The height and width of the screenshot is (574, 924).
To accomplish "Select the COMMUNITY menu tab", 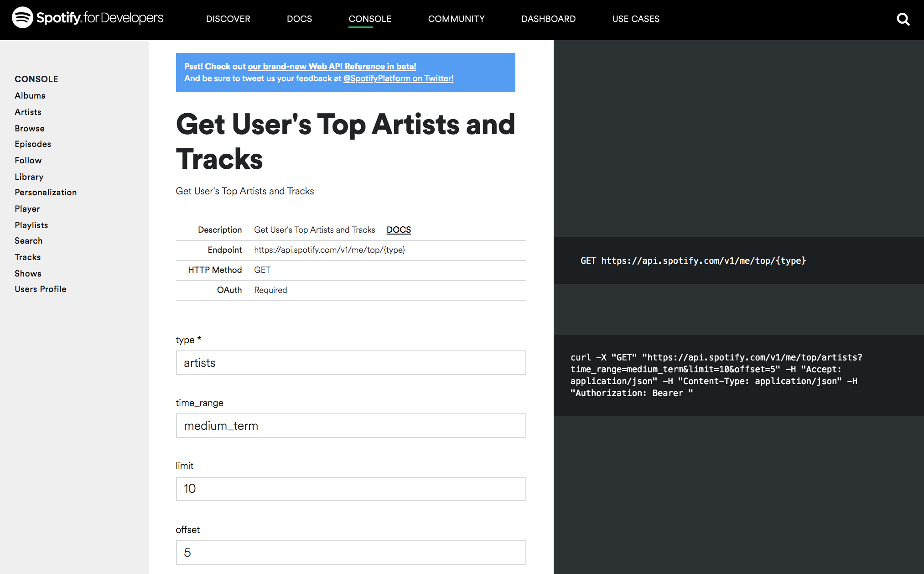I will tap(456, 19).
